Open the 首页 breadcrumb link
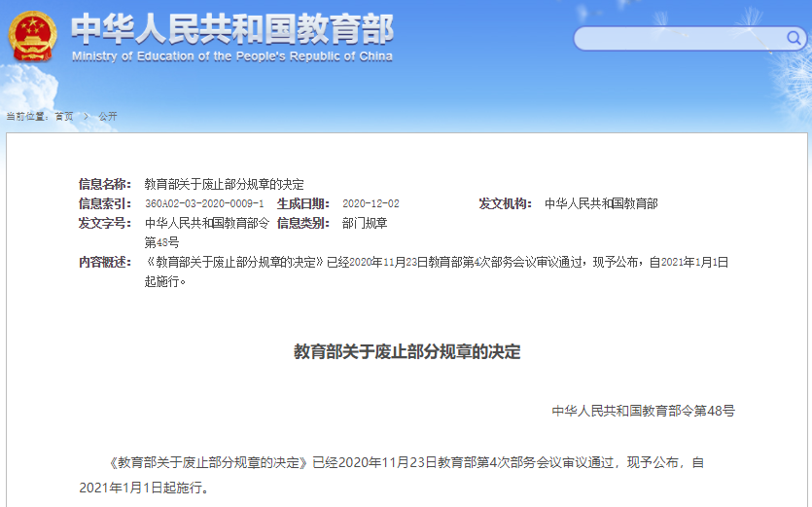The height and width of the screenshot is (507, 812). coord(64,117)
